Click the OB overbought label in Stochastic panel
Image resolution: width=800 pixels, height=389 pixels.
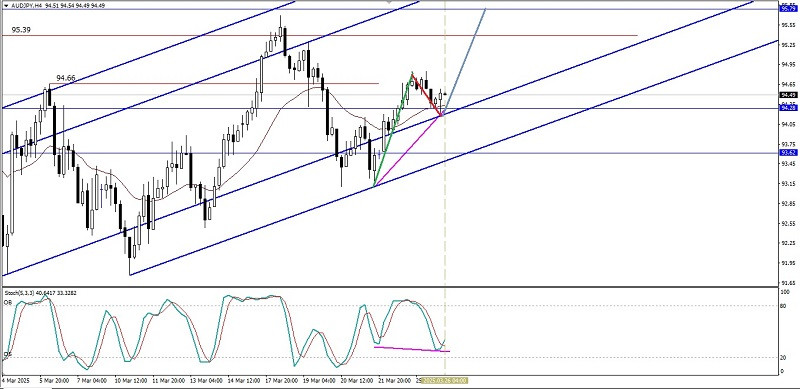8,303
